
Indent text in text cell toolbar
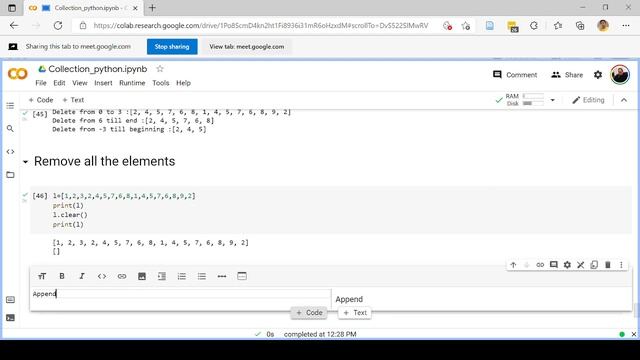pyautogui.click(x=162, y=276)
